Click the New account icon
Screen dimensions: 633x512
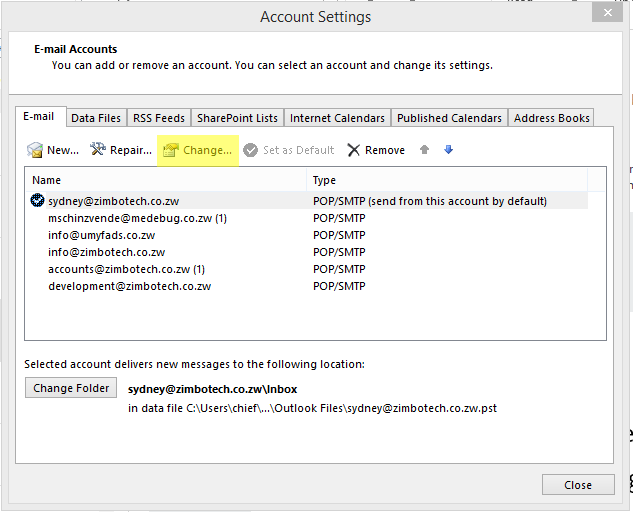[35, 150]
